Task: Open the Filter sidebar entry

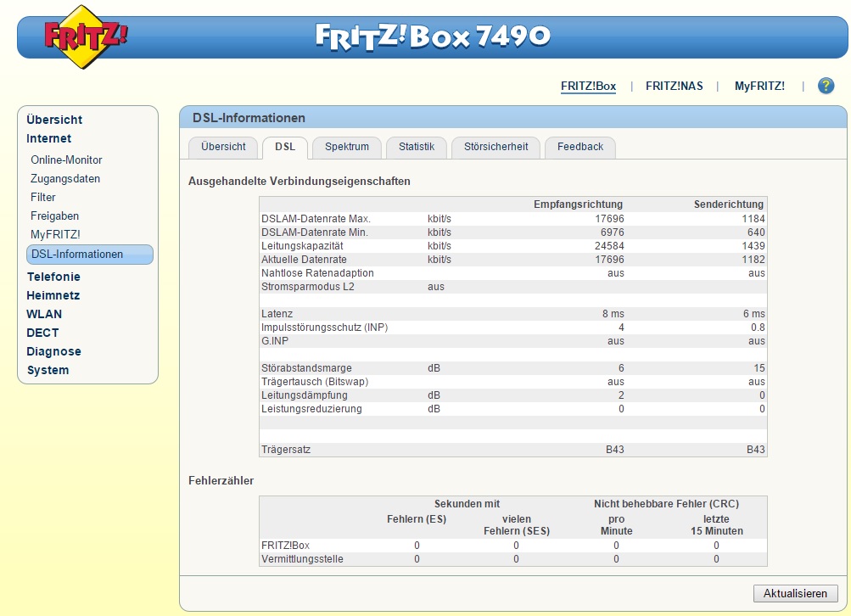Action: (43, 197)
